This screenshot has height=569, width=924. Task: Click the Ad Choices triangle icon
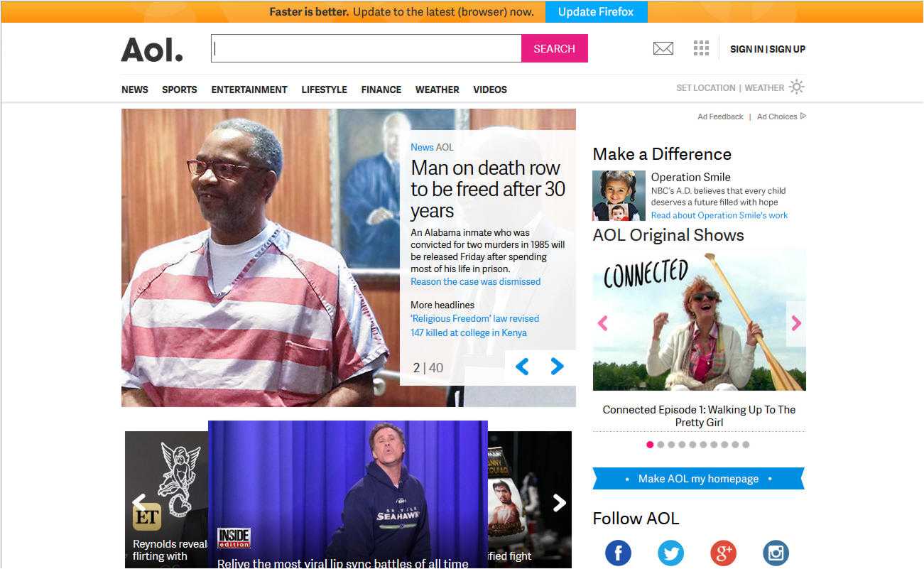click(803, 116)
